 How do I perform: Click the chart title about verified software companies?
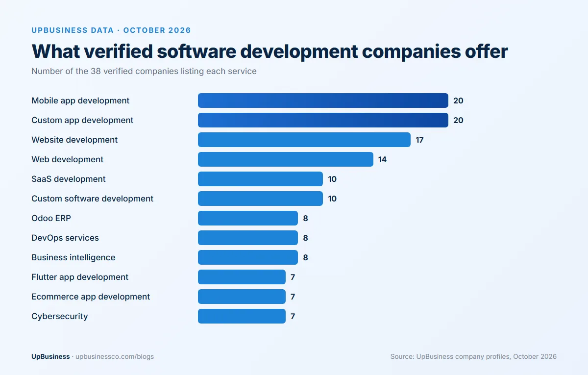pyautogui.click(x=269, y=51)
